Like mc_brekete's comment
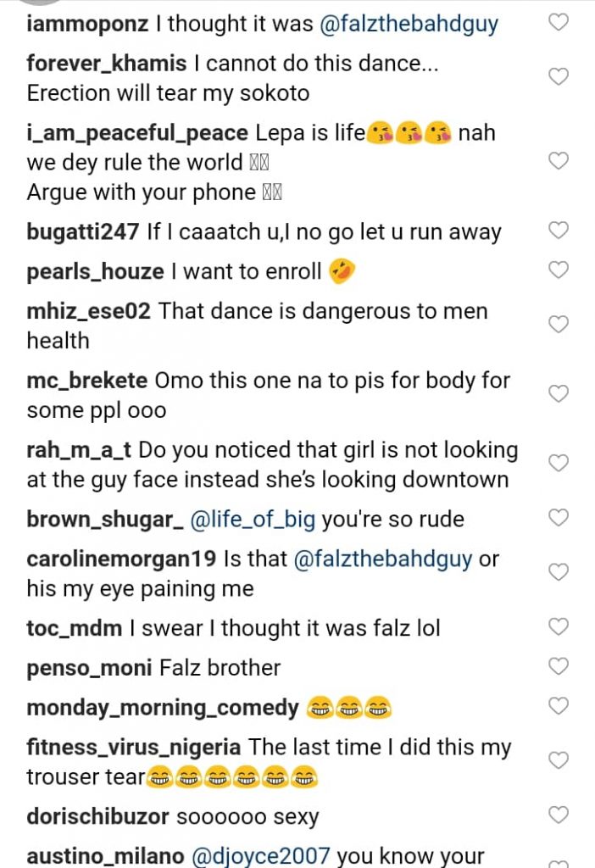This screenshot has width=595, height=868. pos(559,394)
